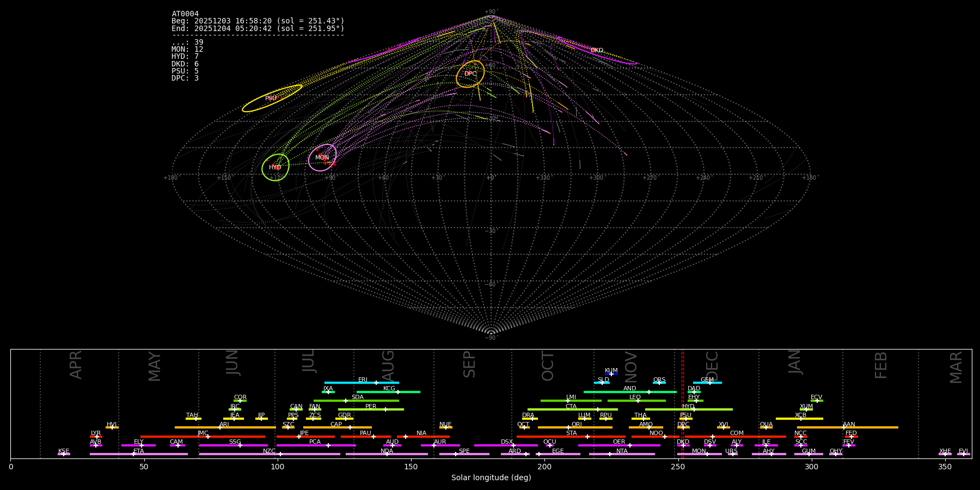Click the 'Solar longitude (deg)' axis title

coord(491,478)
